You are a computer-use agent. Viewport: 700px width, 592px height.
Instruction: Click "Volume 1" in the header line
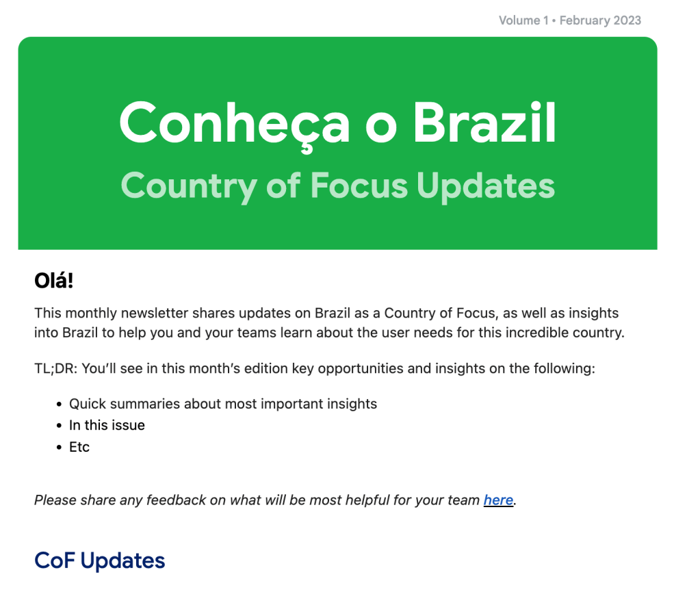tap(523, 21)
